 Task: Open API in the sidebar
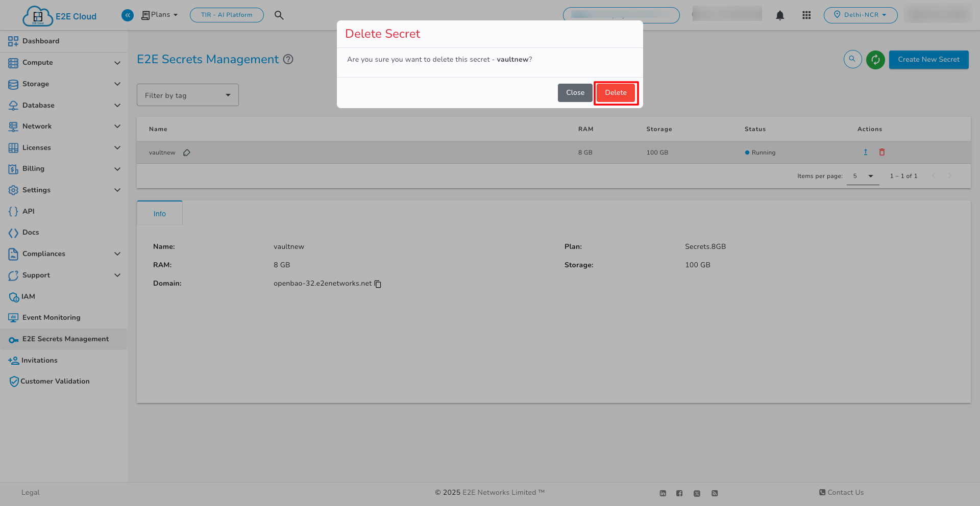click(x=64, y=212)
